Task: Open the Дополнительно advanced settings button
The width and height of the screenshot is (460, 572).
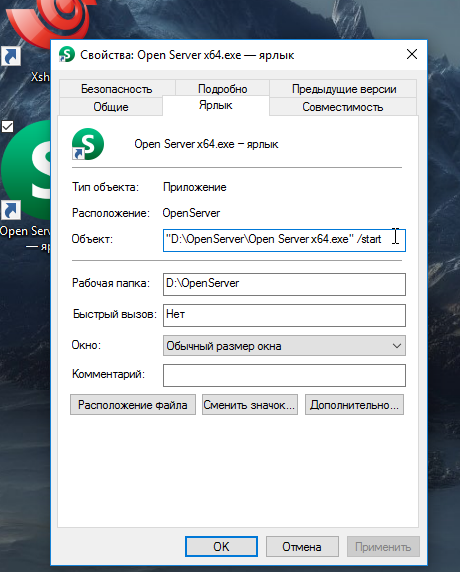Action: 354,405
